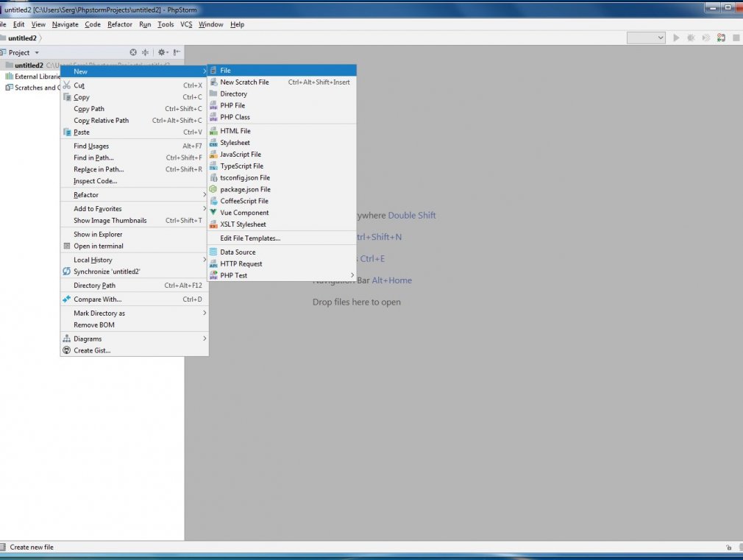Click the green Run button in toolbar
Image resolution: width=743 pixels, height=560 pixels.
(x=676, y=38)
